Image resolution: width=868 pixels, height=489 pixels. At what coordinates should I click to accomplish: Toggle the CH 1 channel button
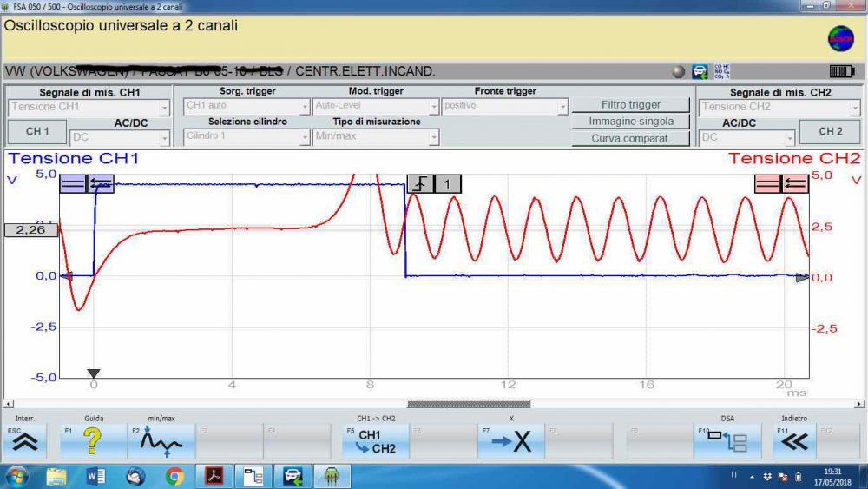[x=37, y=131]
